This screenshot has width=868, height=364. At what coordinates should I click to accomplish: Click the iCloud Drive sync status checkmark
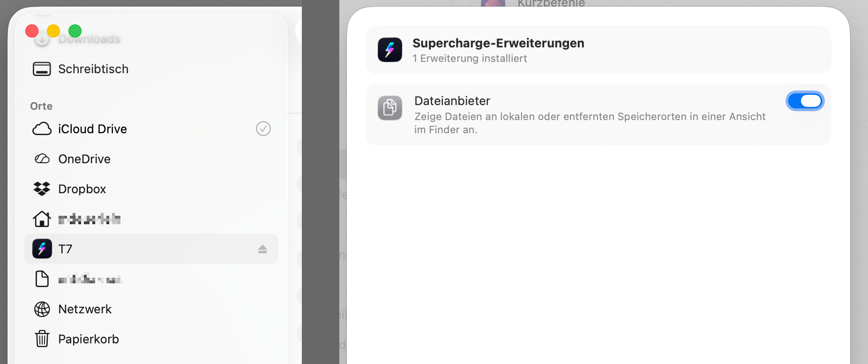[x=263, y=129]
